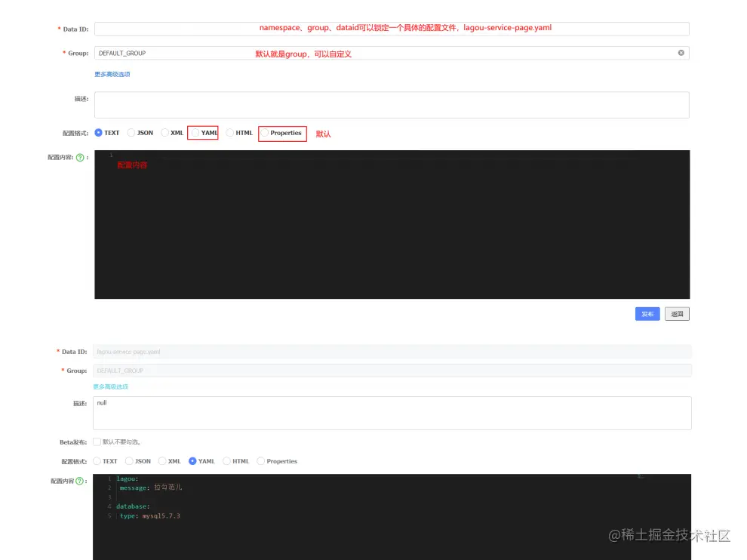This screenshot has height=560, width=747.
Task: Focus the upper empty 描述 text area
Action: pyautogui.click(x=392, y=105)
